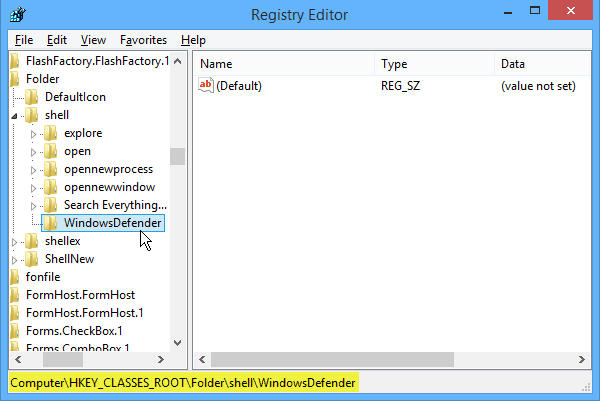Click the FormHost.FormHost.1 folder icon
The width and height of the screenshot is (600, 401).
click(x=15, y=313)
